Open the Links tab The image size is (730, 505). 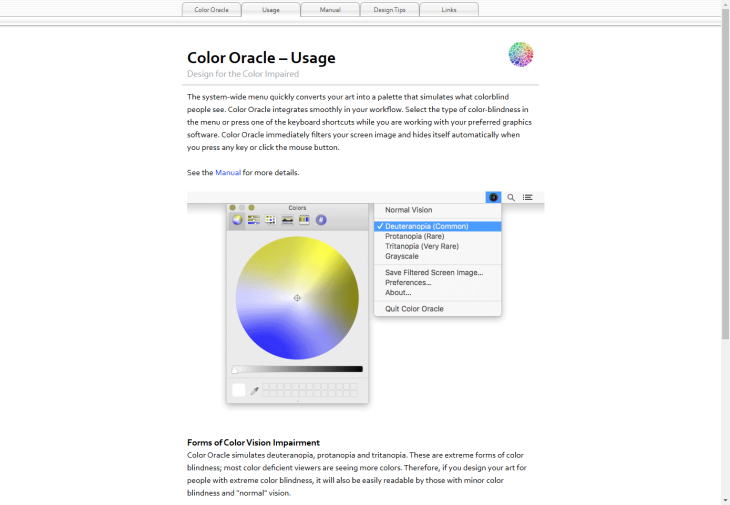pyautogui.click(x=449, y=9)
